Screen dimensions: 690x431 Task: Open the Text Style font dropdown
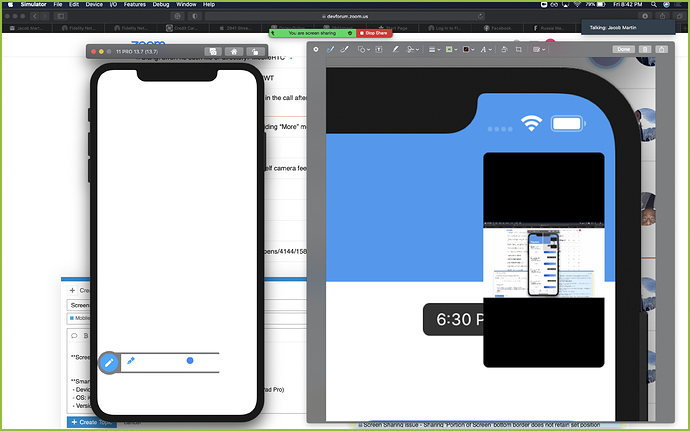(485, 49)
